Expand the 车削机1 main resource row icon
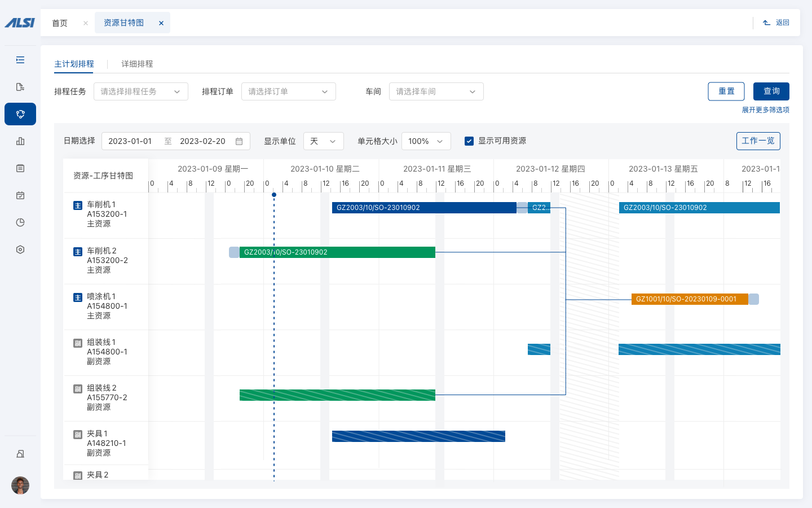This screenshot has width=812, height=508. (78, 205)
